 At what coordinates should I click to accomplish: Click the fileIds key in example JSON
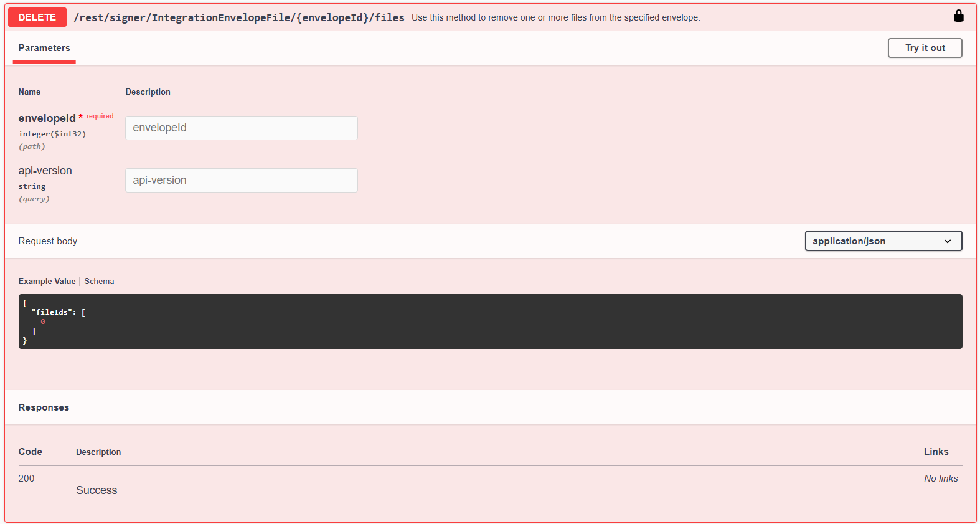pyautogui.click(x=52, y=312)
